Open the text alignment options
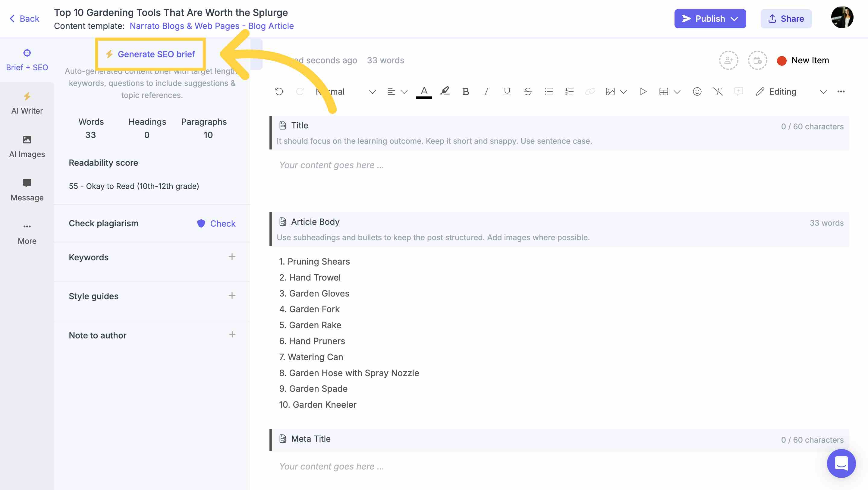The width and height of the screenshot is (868, 490). 397,92
